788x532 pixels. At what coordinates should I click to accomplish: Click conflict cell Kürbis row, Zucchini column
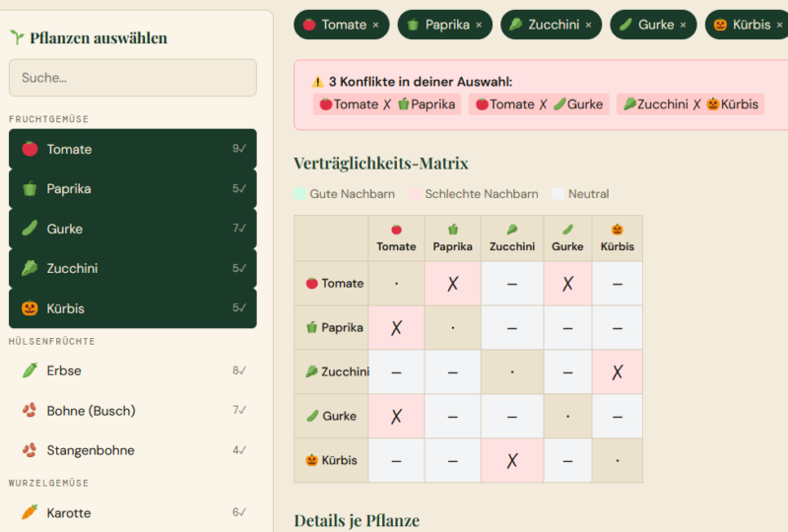pyautogui.click(x=512, y=461)
